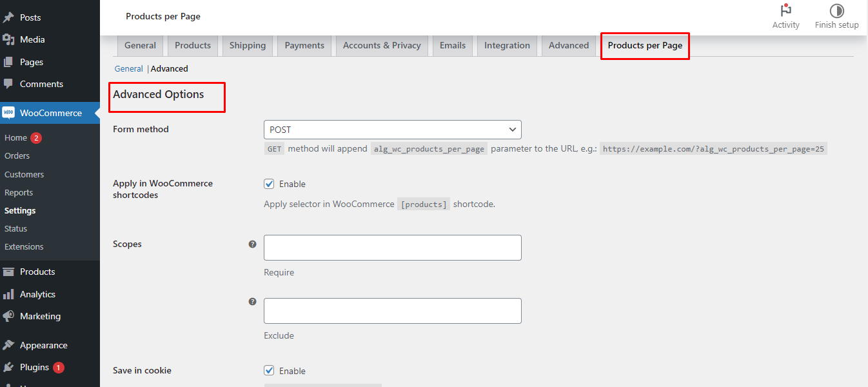This screenshot has height=387, width=868.
Task: Go to WooCommerce Customers submenu
Action: [24, 174]
